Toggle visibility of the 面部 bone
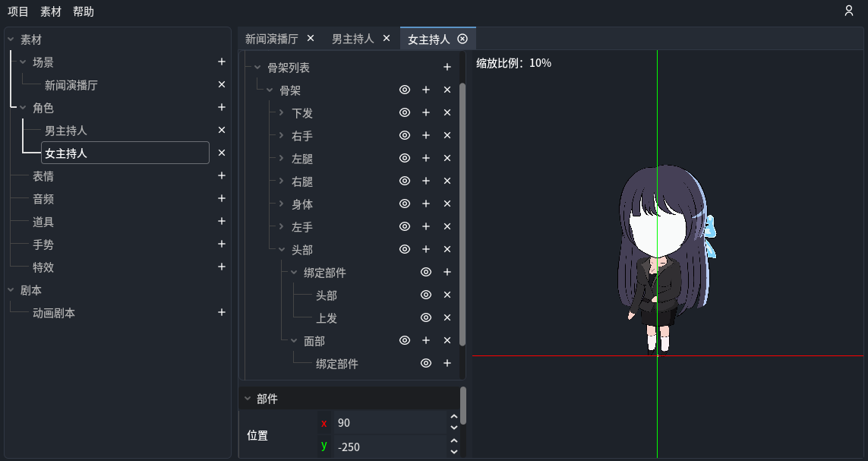The image size is (868, 461). (x=404, y=340)
